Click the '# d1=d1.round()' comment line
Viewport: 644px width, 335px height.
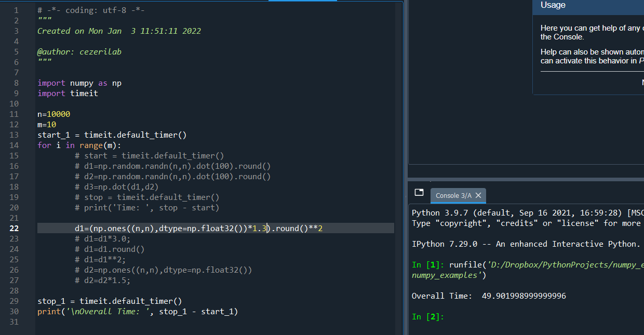coord(110,249)
